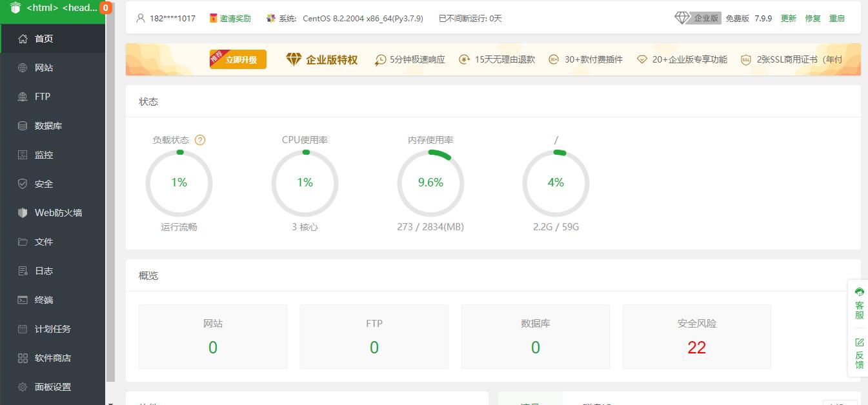Image resolution: width=868 pixels, height=405 pixels.
Task: Click the 运行流畅 label under load gauge
Action: tap(179, 227)
